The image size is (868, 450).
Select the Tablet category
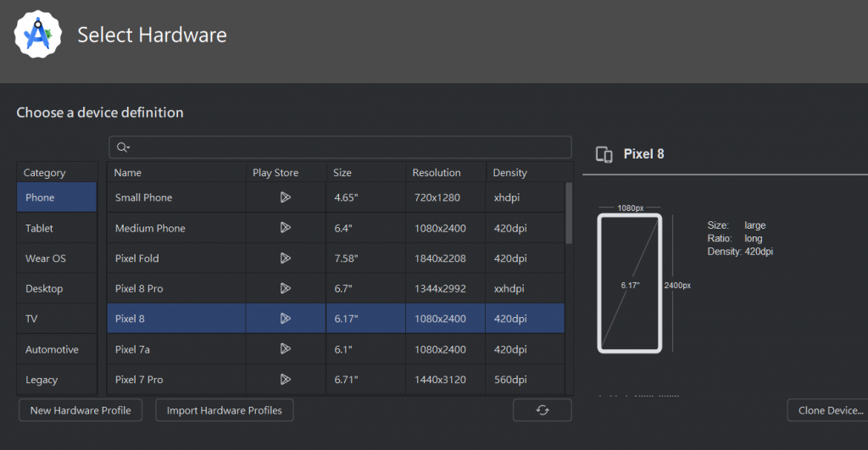point(40,228)
